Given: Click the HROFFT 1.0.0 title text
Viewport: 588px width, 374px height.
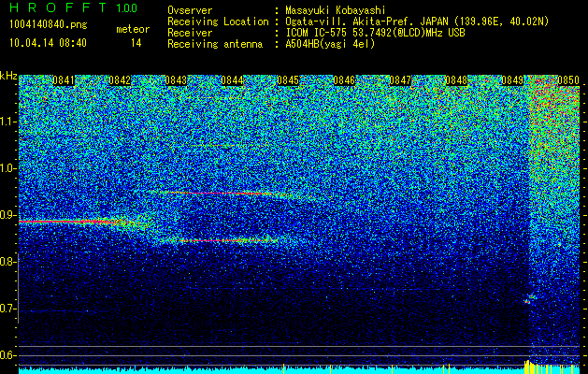Looking at the screenshot, I should 74,7.
